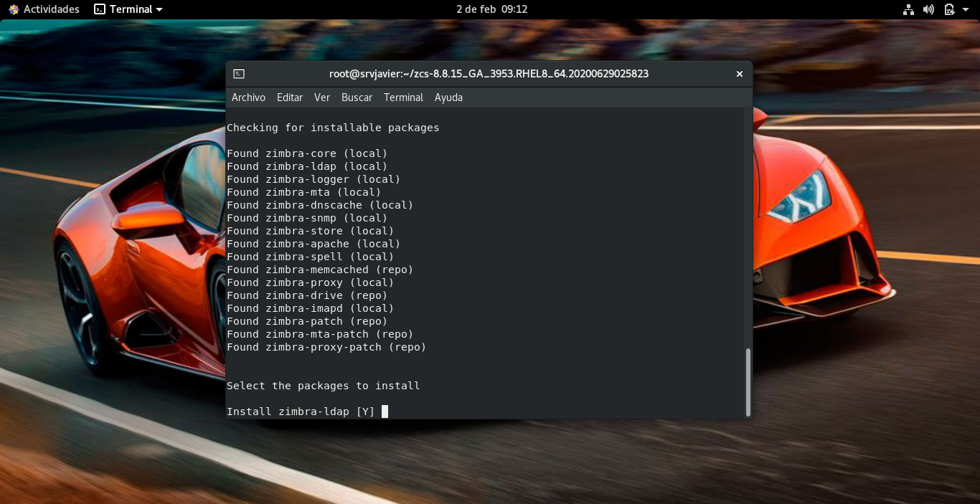Click the line 'Found zimbra-snmp (local)'
This screenshot has height=504, width=980.
click(x=307, y=218)
